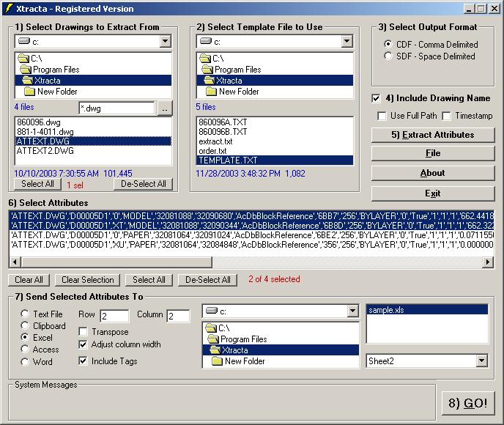The height and width of the screenshot is (425, 504).
Task: Select Program Files in Send To directory list
Action: [x=281, y=339]
